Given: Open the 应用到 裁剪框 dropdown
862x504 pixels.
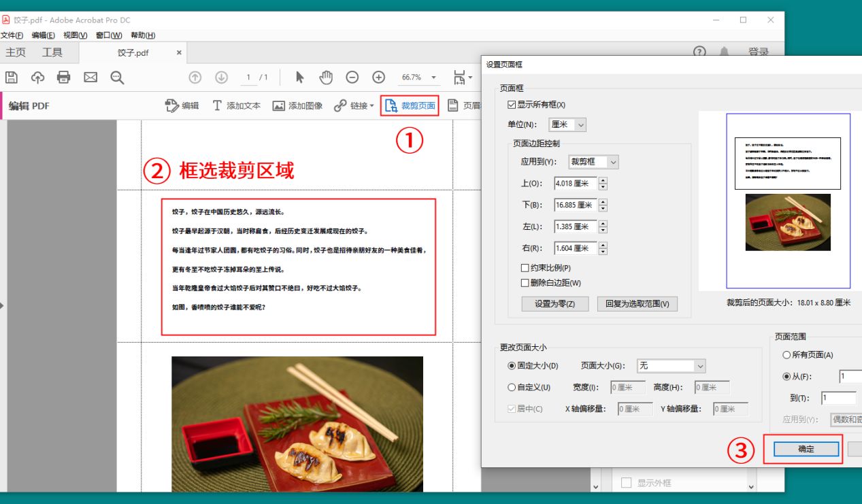Looking at the screenshot, I should coord(594,162).
